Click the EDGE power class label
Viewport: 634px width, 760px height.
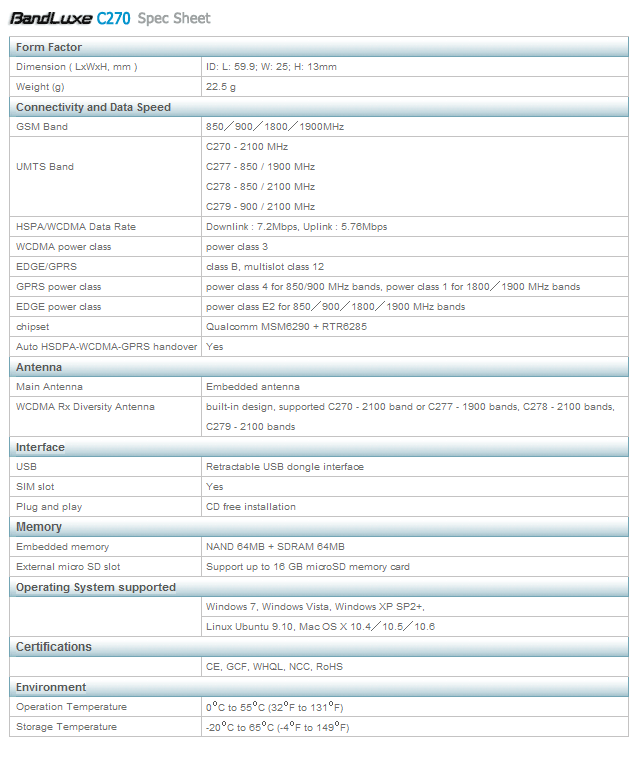pos(58,307)
